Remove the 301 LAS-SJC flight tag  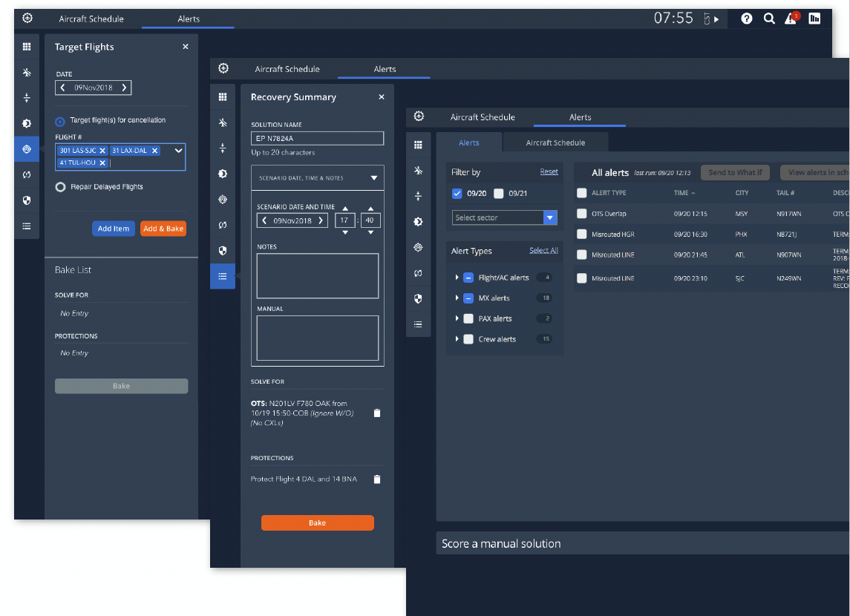point(102,151)
